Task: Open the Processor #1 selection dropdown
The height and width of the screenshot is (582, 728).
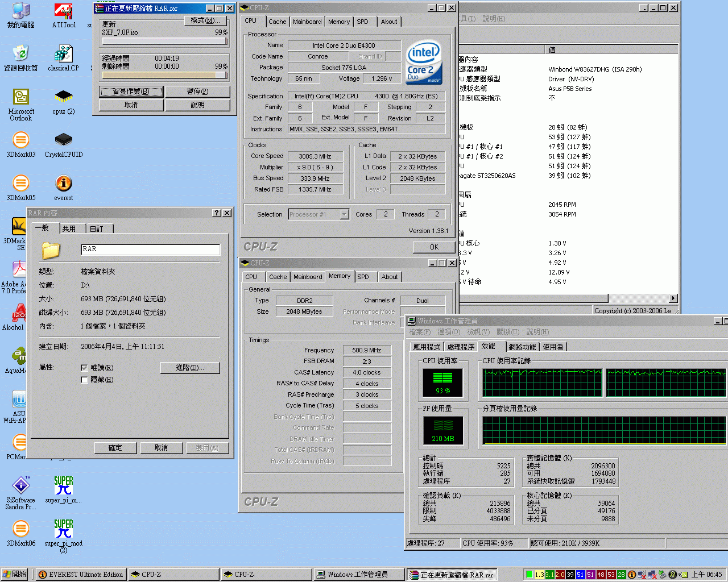Action: (x=344, y=214)
